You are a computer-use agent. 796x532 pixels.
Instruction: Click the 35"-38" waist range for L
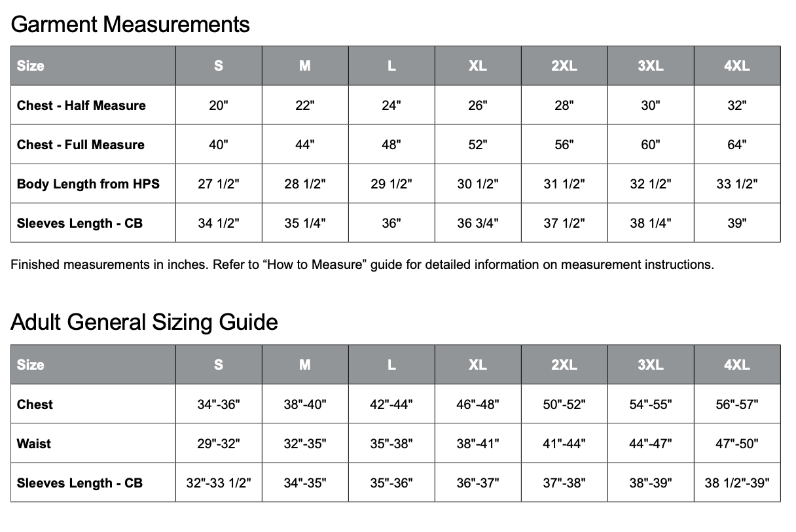point(391,444)
